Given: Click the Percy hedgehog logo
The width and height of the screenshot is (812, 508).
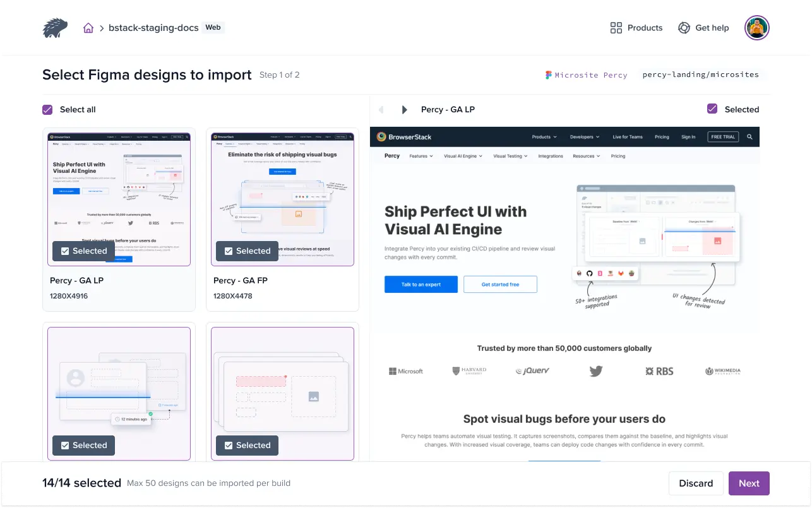Looking at the screenshot, I should click(x=55, y=28).
